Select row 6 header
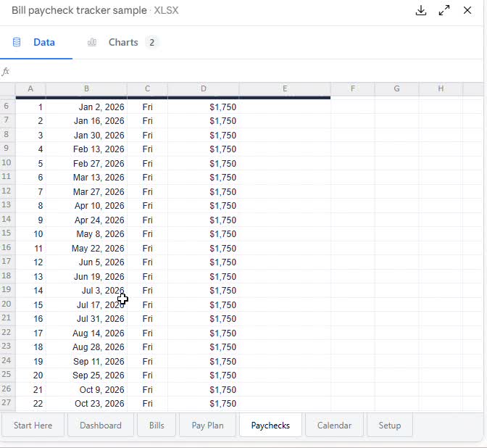Viewport: 487px width, 448px height. point(7,107)
